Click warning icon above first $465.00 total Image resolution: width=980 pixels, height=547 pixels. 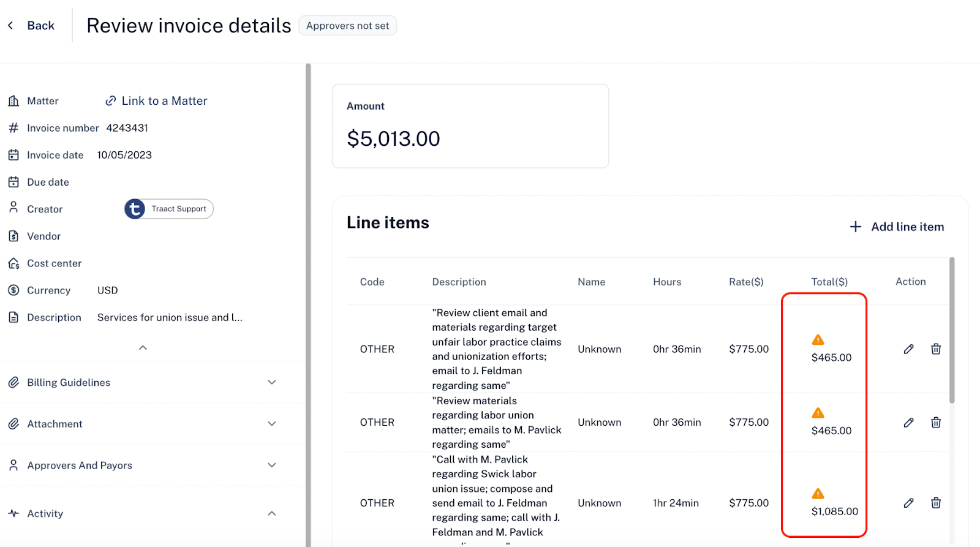tap(818, 340)
